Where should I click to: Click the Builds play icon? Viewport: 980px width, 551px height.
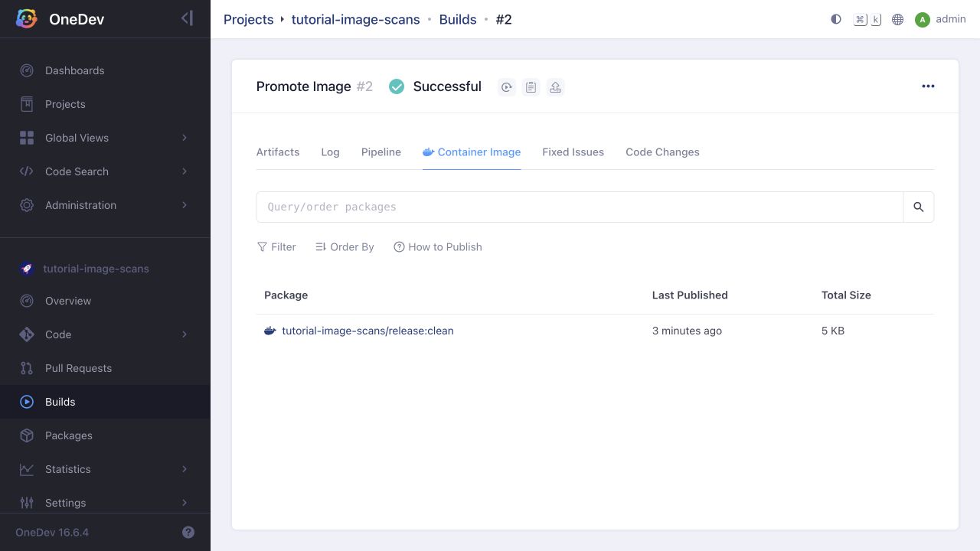click(27, 402)
